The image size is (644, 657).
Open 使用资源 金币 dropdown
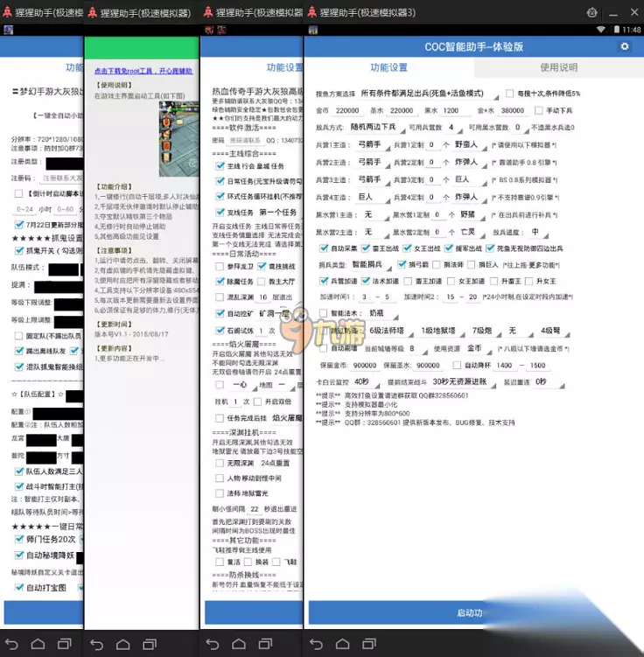click(x=478, y=348)
